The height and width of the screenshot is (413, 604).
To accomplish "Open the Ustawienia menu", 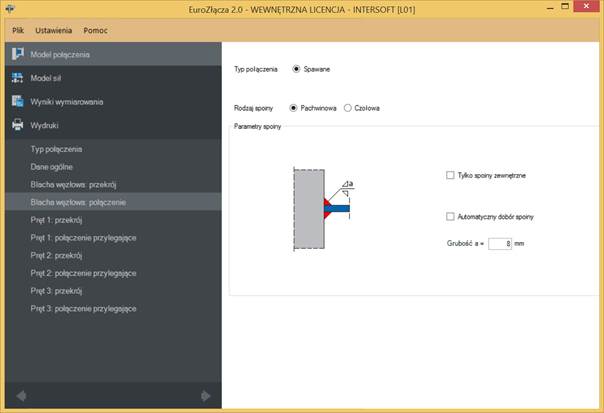I will tap(54, 30).
